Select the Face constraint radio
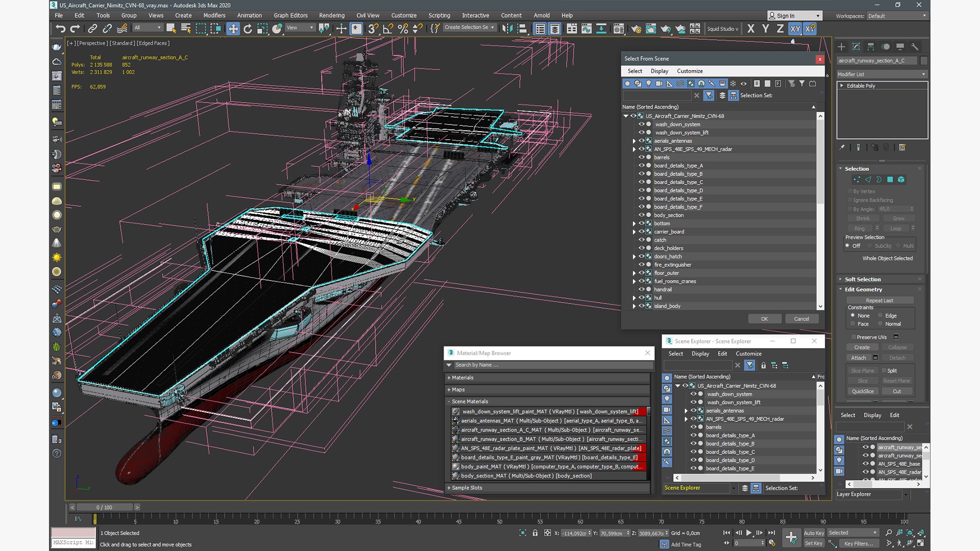Image resolution: width=980 pixels, height=551 pixels. click(853, 323)
